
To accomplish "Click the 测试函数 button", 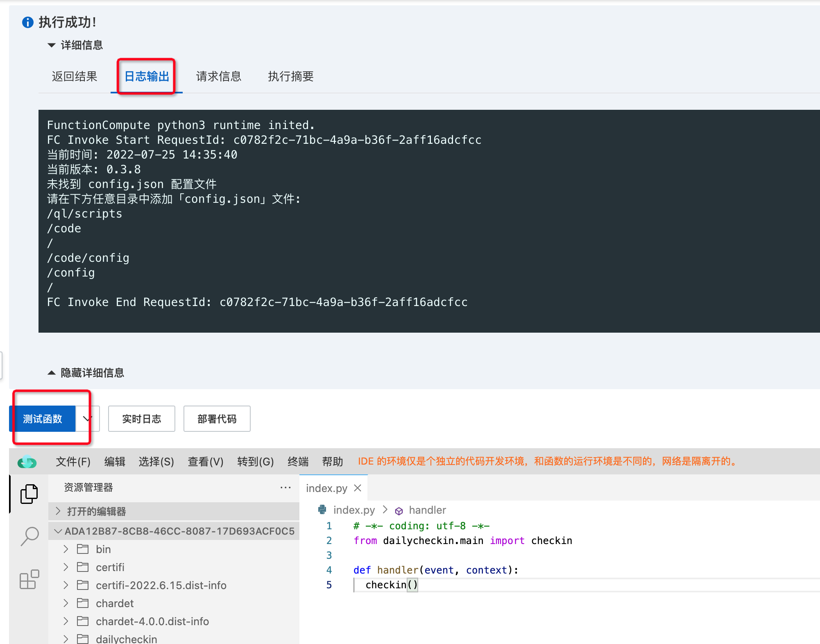I will click(x=42, y=419).
